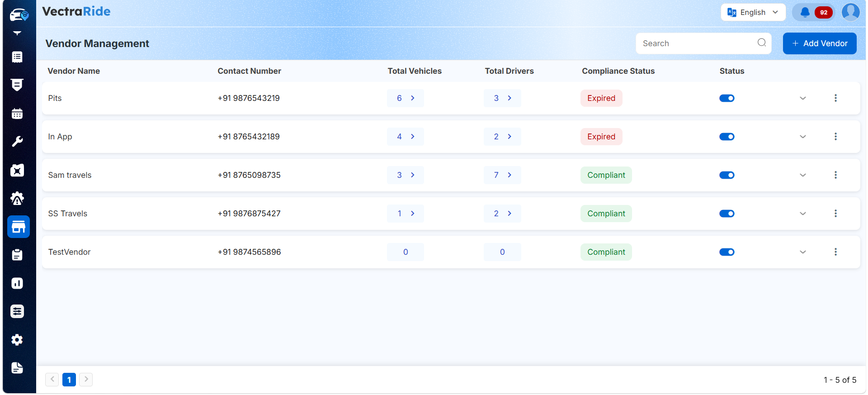This screenshot has height=395, width=868.
Task: Click the next page arrow
Action: click(86, 379)
